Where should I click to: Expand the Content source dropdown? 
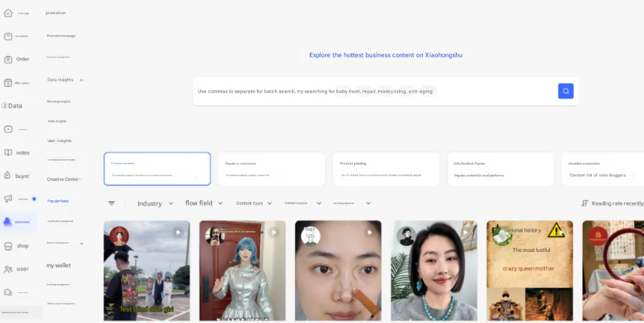[x=303, y=203]
